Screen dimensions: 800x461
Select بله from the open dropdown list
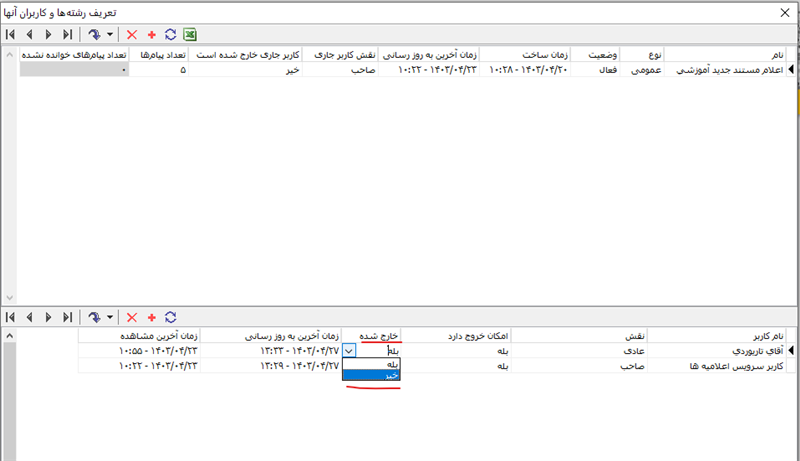coord(370,364)
